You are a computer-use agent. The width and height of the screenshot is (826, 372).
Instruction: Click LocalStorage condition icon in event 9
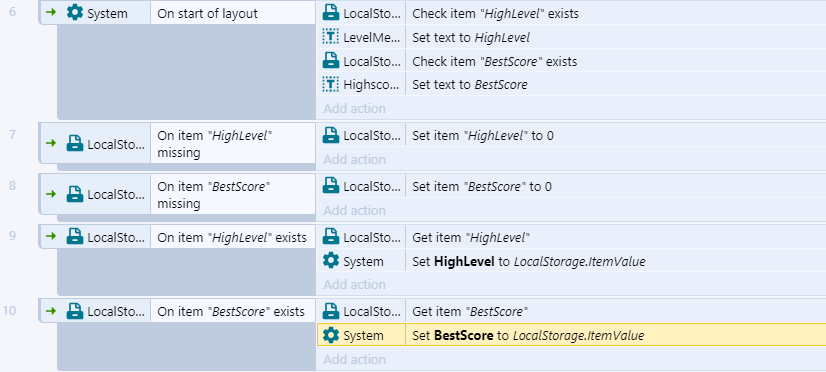75,237
